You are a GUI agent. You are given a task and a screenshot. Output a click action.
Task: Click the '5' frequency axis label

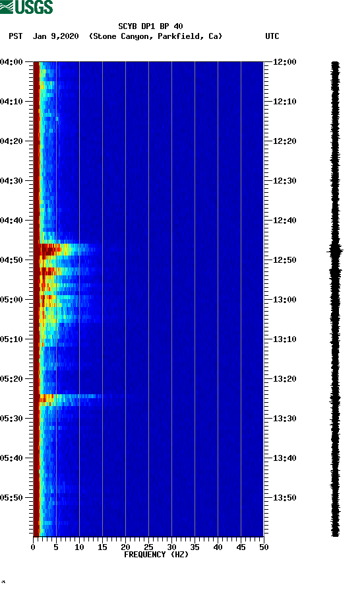56,547
